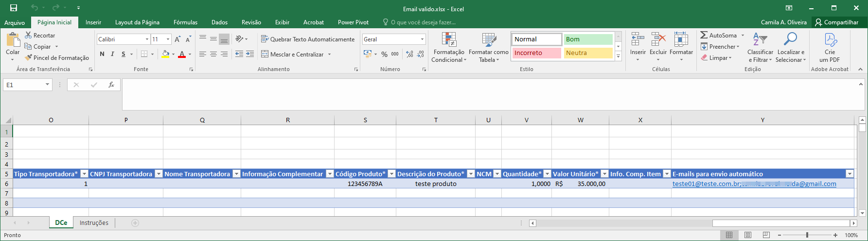Toggle Mesclar e Centralizar

coord(292,54)
